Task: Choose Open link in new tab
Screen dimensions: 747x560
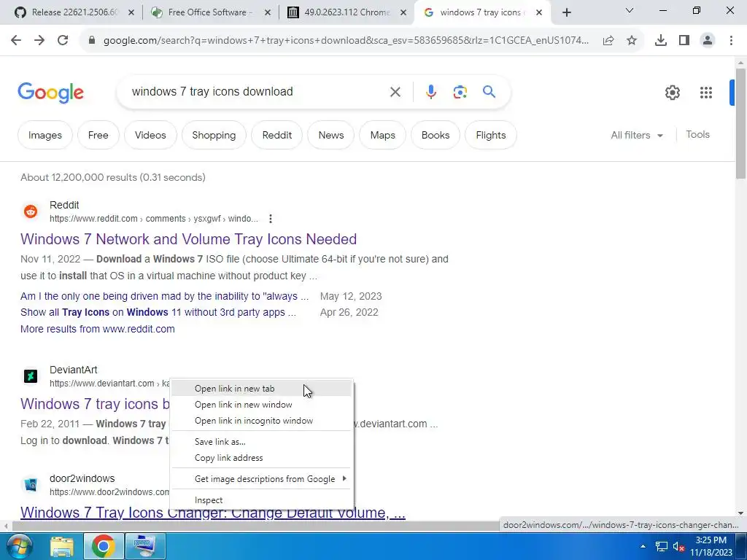Action: (261, 389)
